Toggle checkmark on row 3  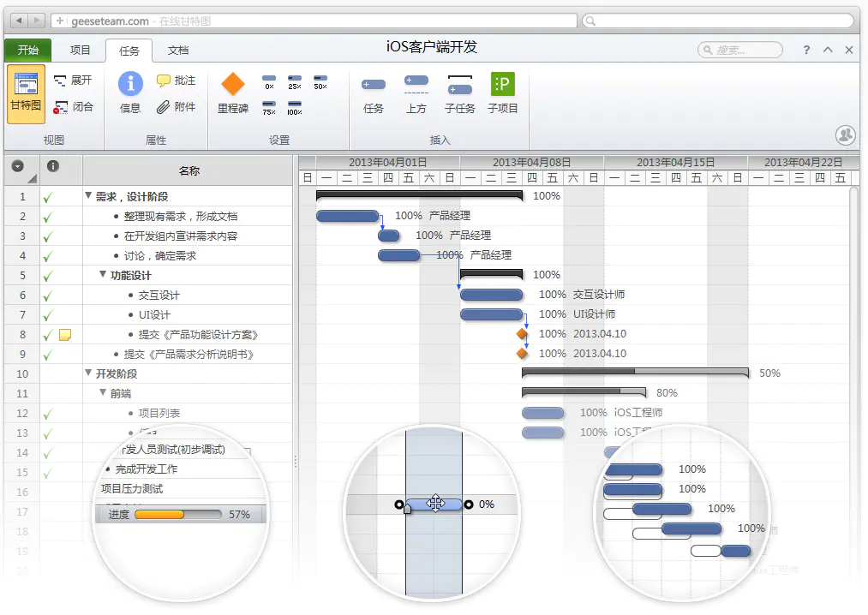click(x=48, y=236)
